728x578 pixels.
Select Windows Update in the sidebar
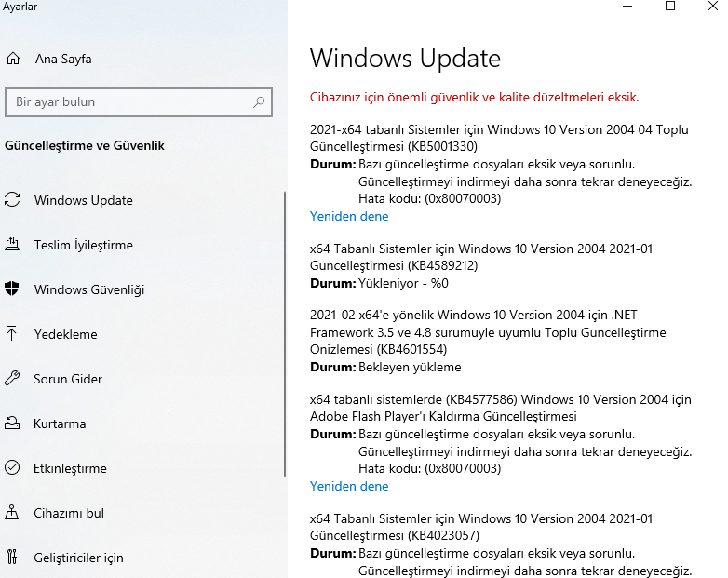pos(84,200)
